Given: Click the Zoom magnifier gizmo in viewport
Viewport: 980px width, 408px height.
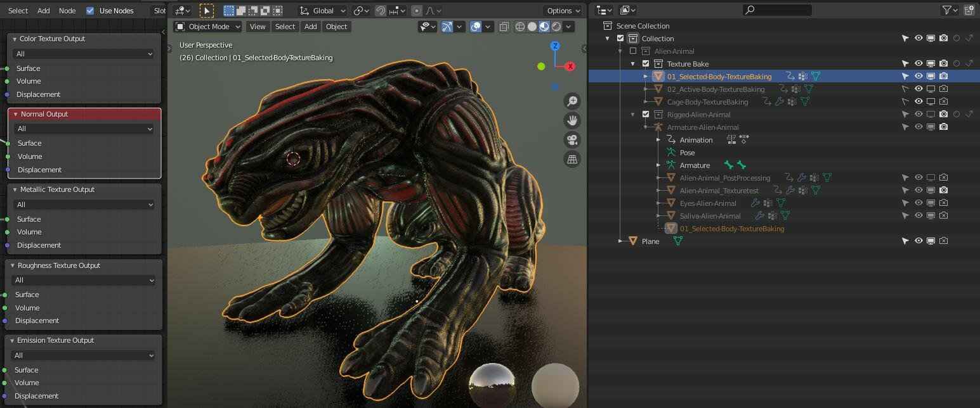Looking at the screenshot, I should (x=572, y=101).
